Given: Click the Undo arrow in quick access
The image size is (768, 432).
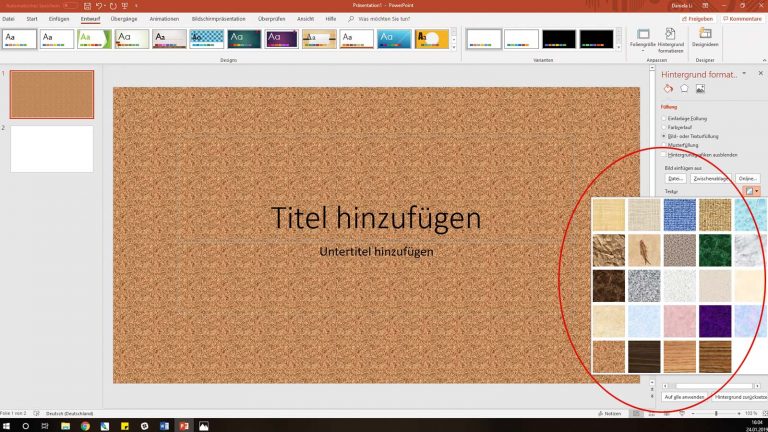Looking at the screenshot, I should (x=100, y=5).
